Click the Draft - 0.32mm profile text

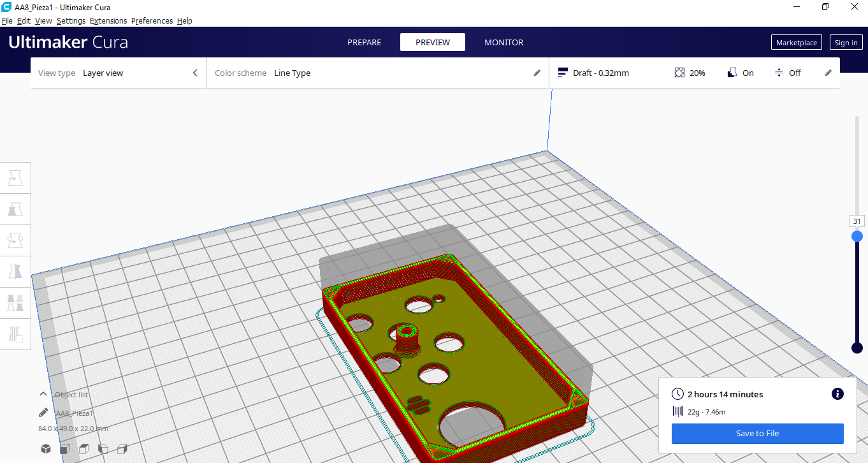click(x=601, y=73)
